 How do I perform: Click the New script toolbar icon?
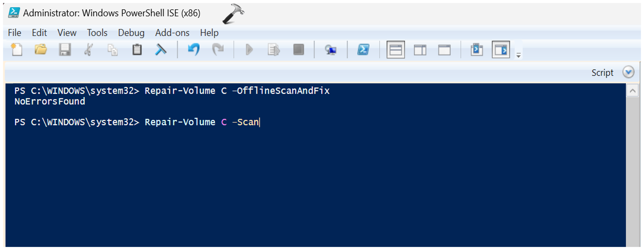pos(17,50)
